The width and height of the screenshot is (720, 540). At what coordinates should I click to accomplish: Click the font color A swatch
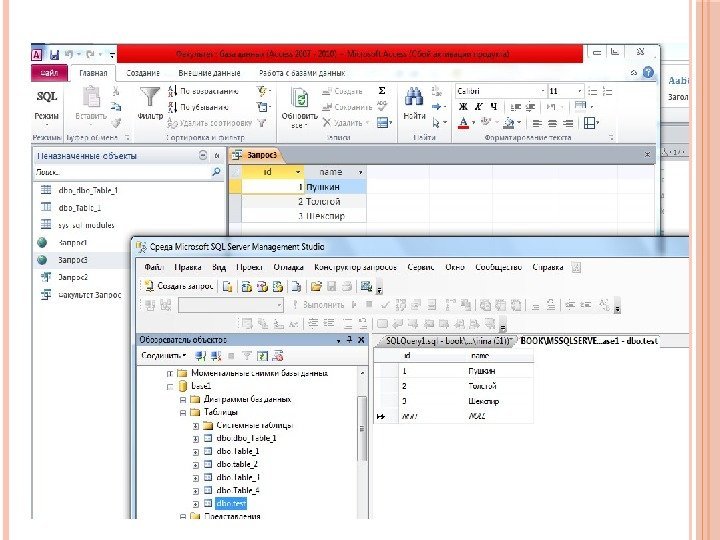[463, 123]
